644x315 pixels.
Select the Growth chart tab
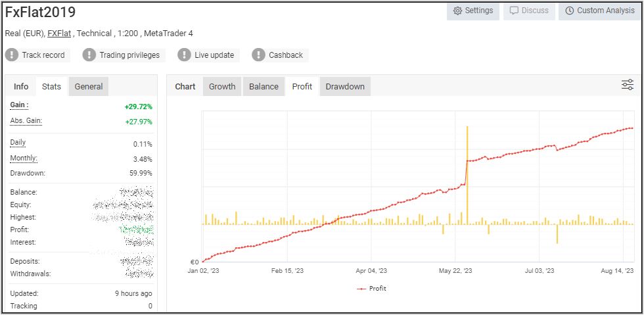[222, 86]
